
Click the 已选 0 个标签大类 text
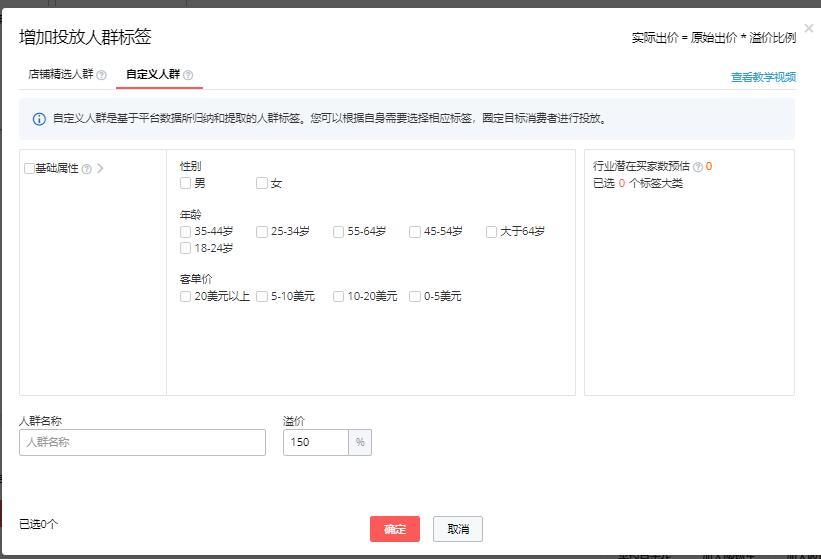(638, 183)
